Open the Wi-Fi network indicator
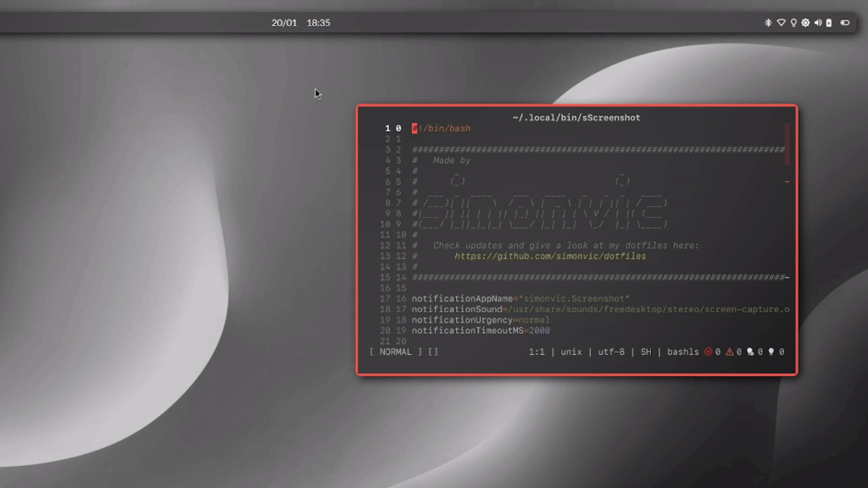The height and width of the screenshot is (488, 868). tap(781, 23)
